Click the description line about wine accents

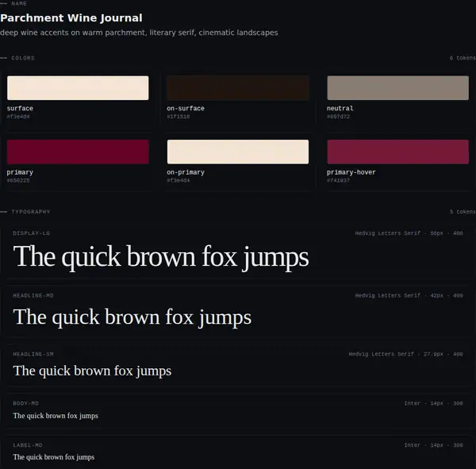coord(139,33)
